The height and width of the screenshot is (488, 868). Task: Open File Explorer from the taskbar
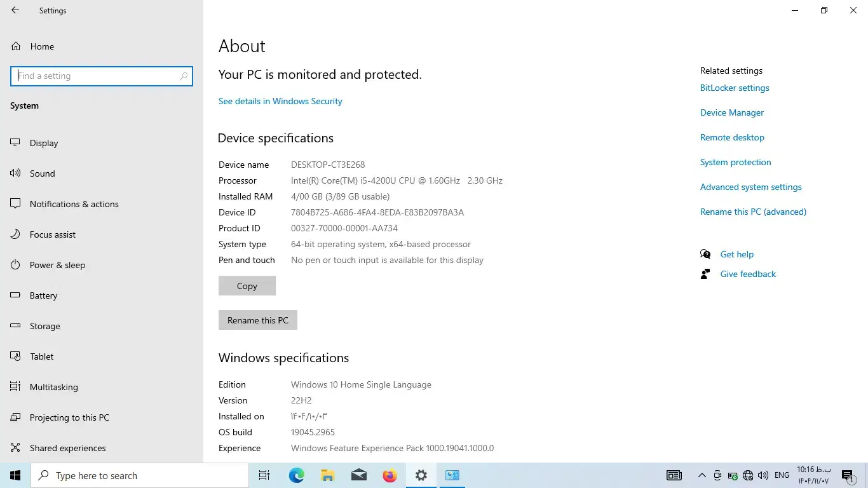327,475
